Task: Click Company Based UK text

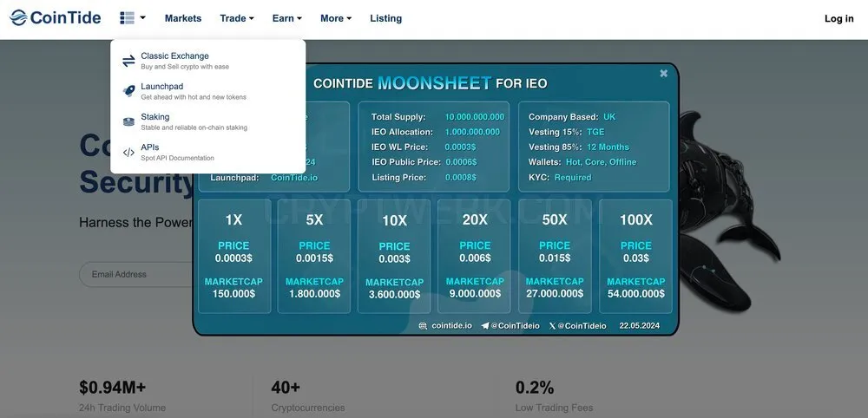Action: pyautogui.click(x=572, y=117)
